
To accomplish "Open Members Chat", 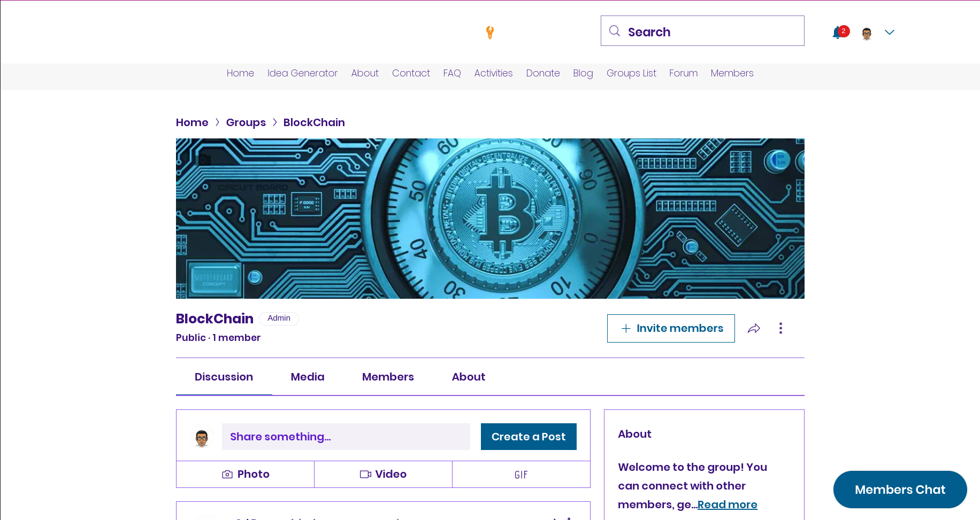I will coord(900,490).
